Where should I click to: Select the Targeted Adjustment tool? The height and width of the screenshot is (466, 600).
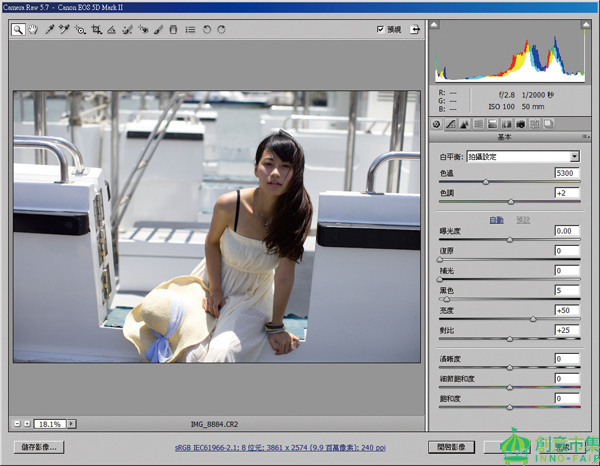tap(80, 29)
